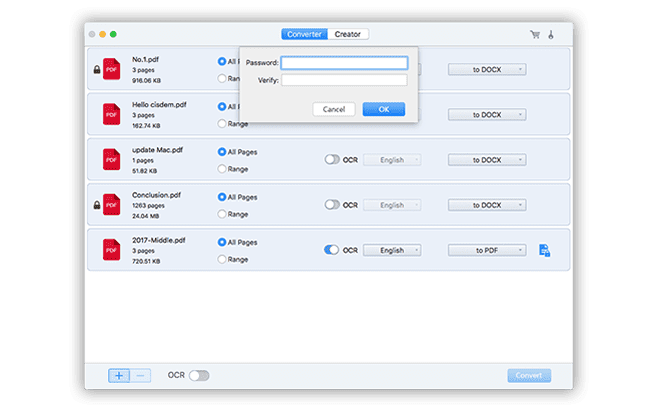Click Cancel in the password dialog
This screenshot has height=412, width=658.
[x=334, y=110]
